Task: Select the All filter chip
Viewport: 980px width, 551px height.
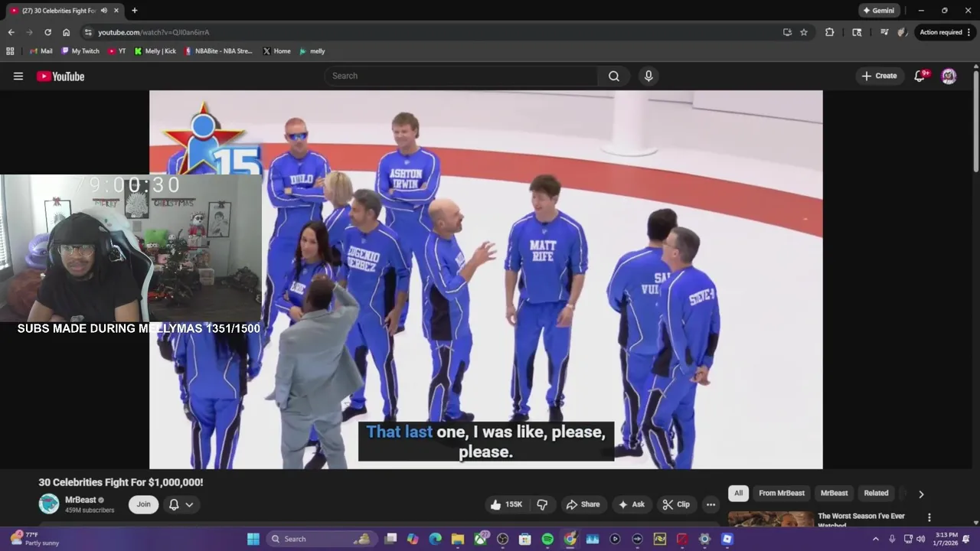Action: point(738,493)
